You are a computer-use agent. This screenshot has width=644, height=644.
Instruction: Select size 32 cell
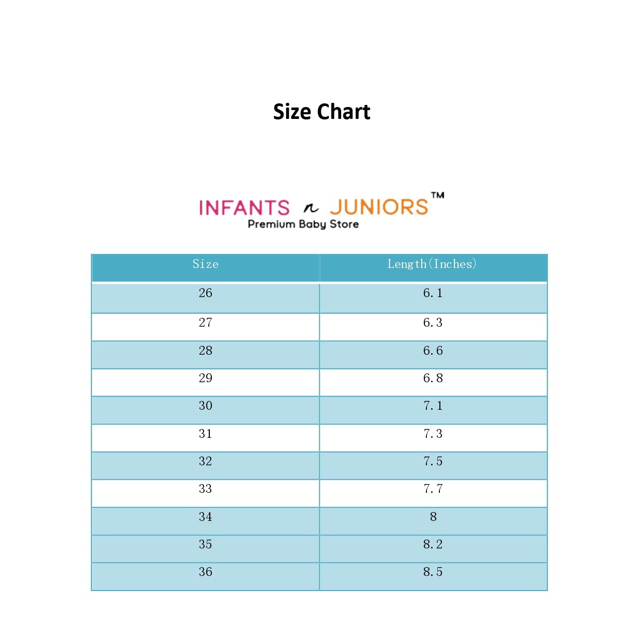206,466
